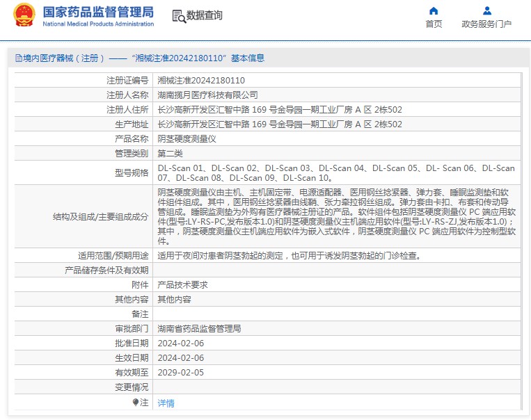Click the intended use description text
This screenshot has height=420, width=531.
(290, 255)
